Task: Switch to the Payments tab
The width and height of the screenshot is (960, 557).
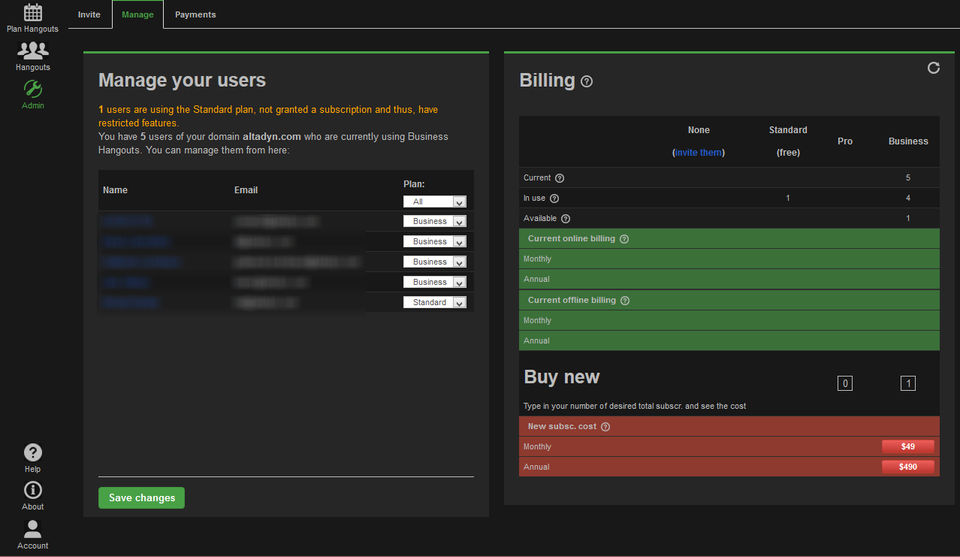Action: [195, 15]
